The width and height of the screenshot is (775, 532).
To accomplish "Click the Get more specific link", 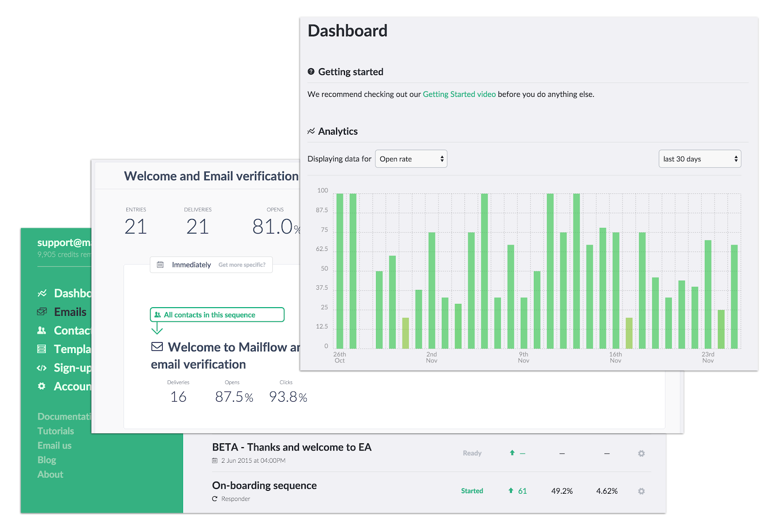I will 242,265.
